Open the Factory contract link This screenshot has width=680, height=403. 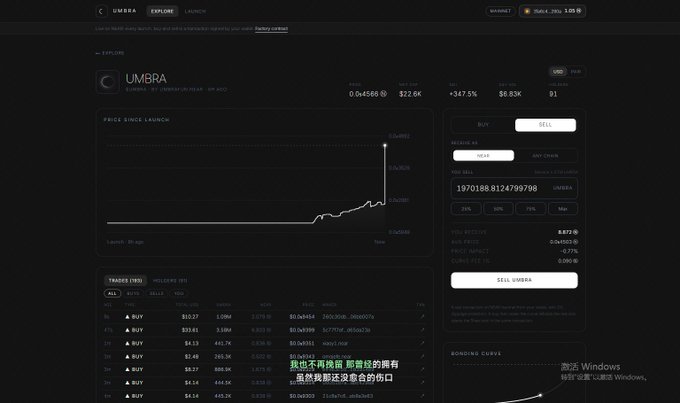click(271, 29)
